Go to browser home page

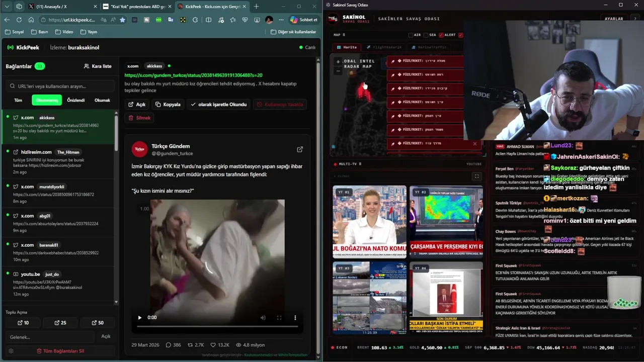click(31, 20)
